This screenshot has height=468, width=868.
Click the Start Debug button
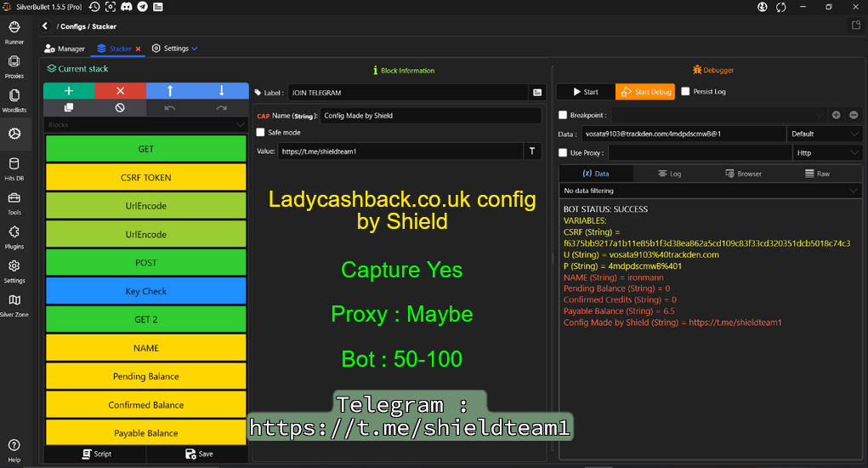[645, 92]
